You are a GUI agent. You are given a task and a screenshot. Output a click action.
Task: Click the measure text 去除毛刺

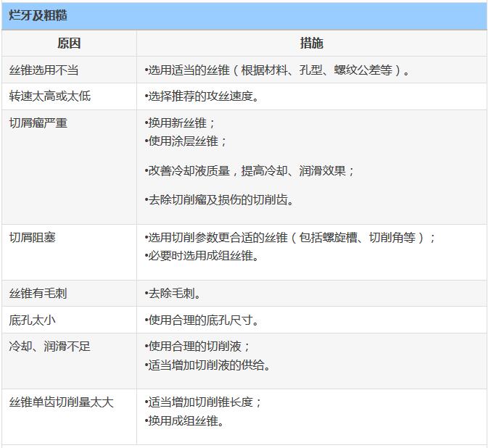pyautogui.click(x=173, y=294)
